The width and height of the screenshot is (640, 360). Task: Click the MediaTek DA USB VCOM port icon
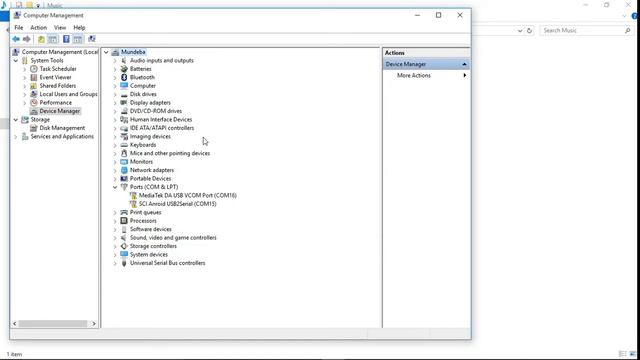pos(133,196)
